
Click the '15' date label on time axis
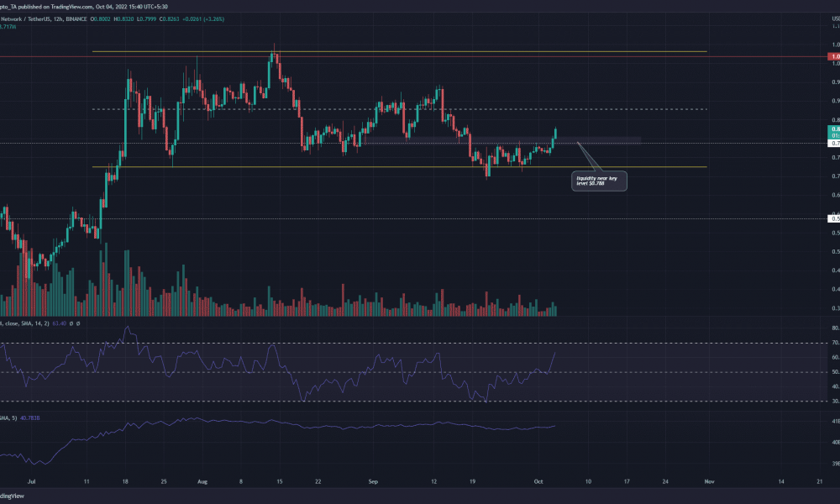[x=280, y=481]
